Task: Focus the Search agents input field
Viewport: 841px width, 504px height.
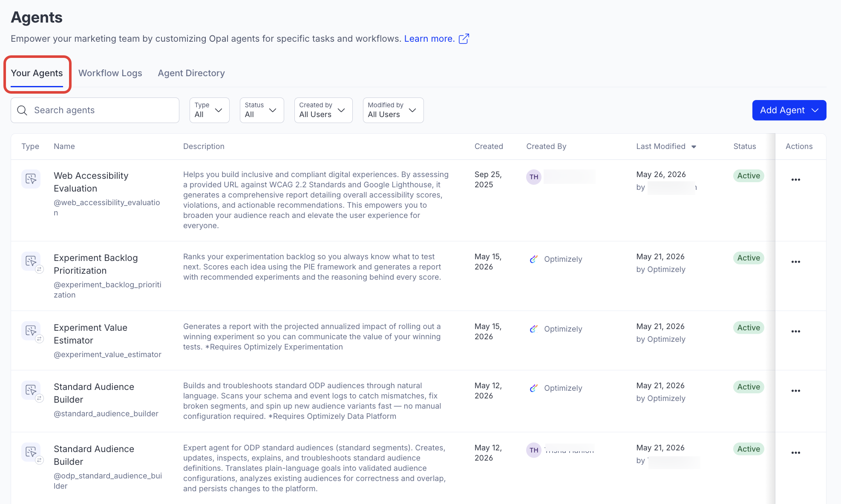Action: click(95, 110)
